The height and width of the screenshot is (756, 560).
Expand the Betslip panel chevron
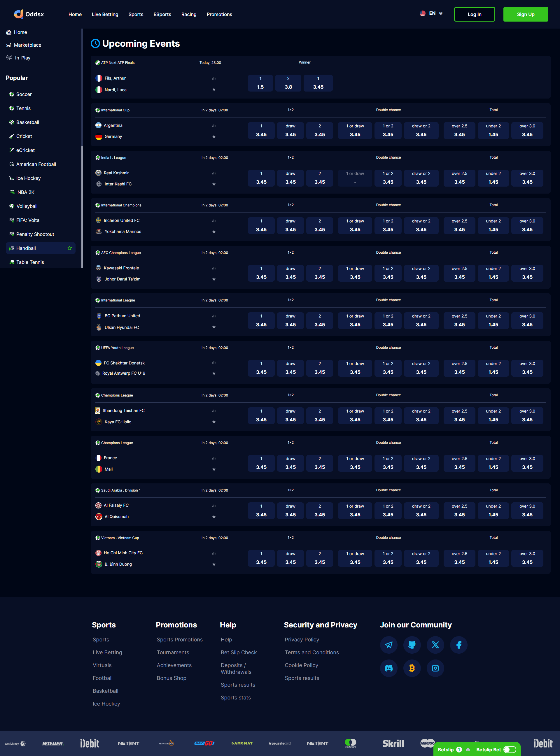pyautogui.click(x=468, y=750)
